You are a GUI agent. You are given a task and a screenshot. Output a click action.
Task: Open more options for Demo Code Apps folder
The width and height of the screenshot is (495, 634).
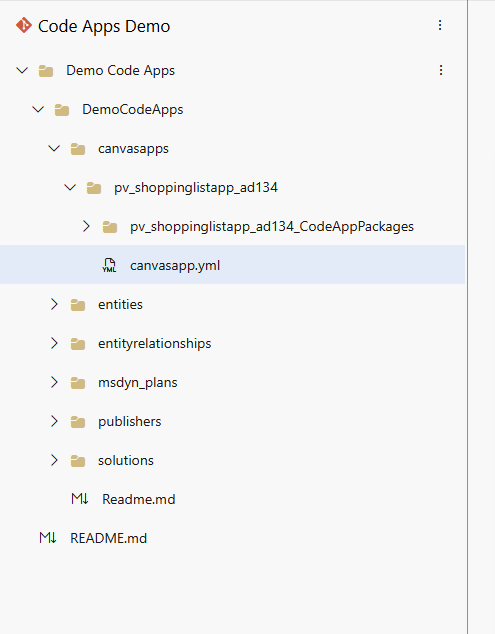click(x=441, y=70)
